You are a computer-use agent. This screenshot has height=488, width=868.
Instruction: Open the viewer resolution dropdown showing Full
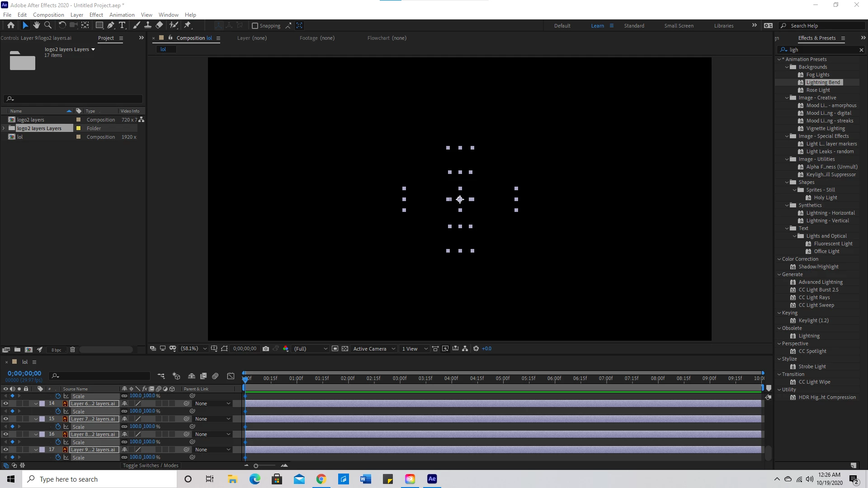coord(311,349)
